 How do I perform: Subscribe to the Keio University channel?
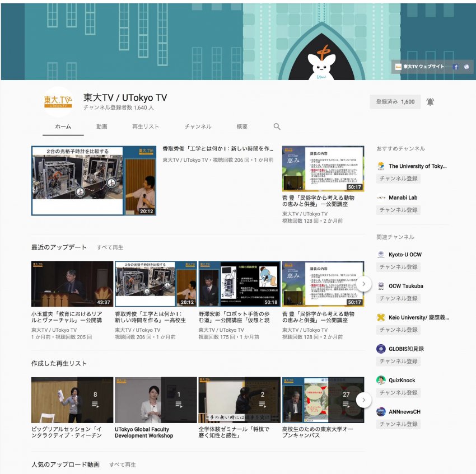pos(398,330)
